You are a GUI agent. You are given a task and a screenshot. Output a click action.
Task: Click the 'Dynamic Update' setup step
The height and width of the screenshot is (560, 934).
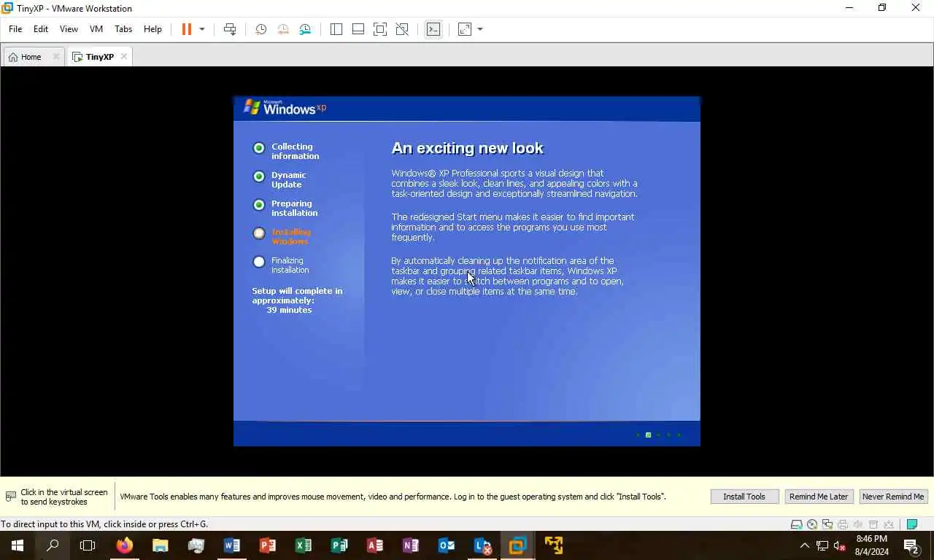coord(288,179)
